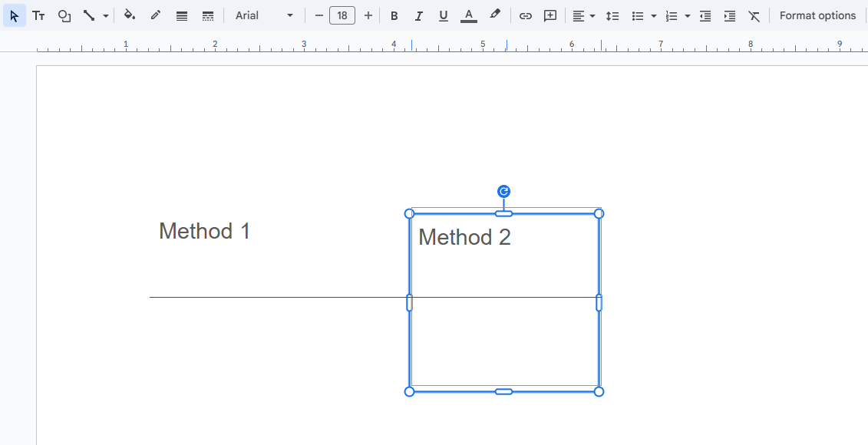Open the line type dropdown arrow
This screenshot has width=868, height=445.
tap(105, 15)
